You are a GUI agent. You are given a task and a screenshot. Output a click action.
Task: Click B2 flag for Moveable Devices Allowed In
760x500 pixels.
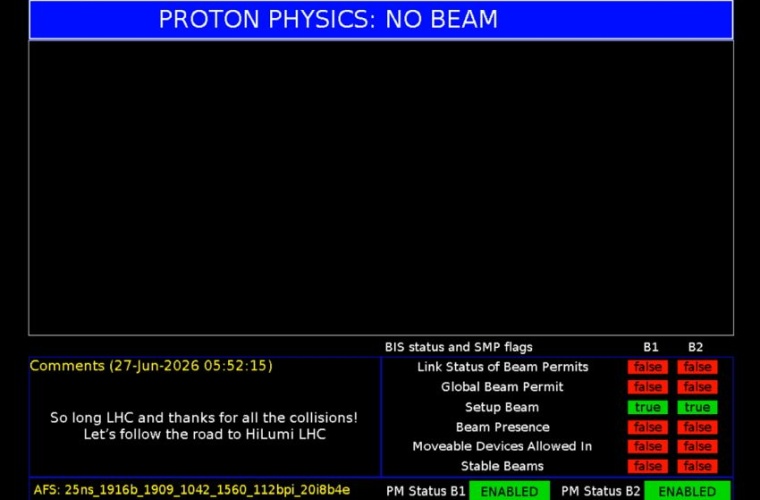point(697,447)
